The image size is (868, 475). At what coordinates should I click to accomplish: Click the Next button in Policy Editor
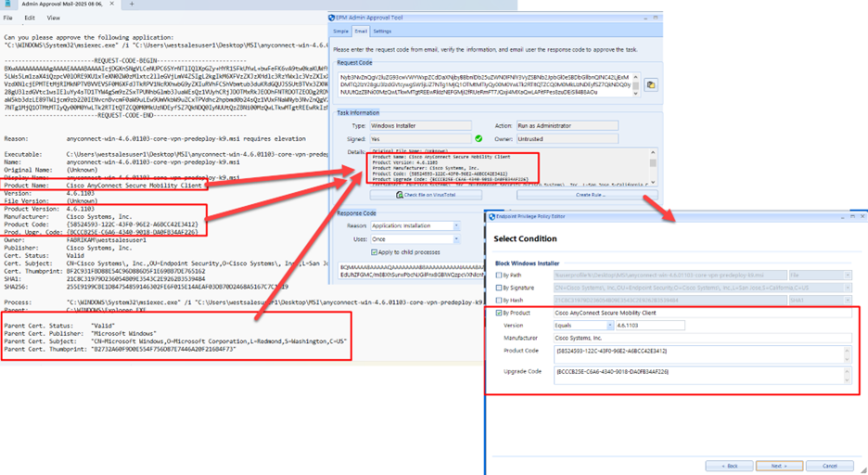[x=779, y=466]
